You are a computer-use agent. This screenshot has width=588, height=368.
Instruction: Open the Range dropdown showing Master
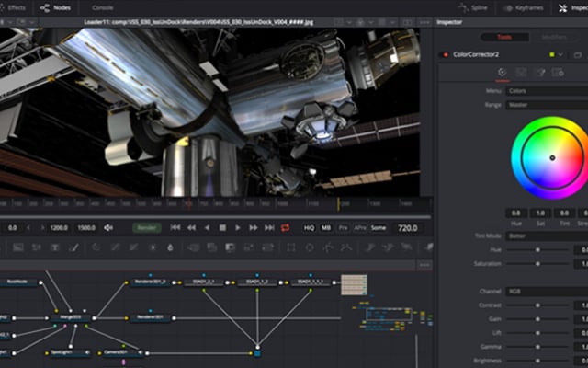tap(547, 105)
